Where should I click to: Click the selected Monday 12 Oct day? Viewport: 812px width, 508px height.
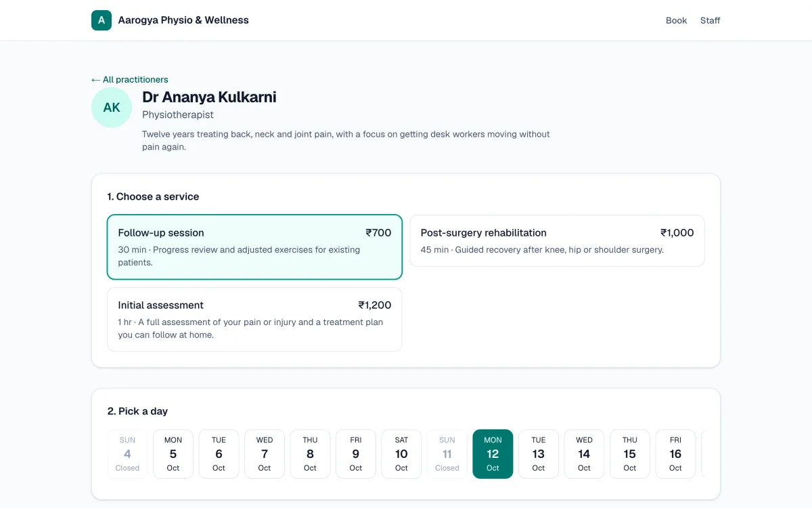(x=493, y=454)
